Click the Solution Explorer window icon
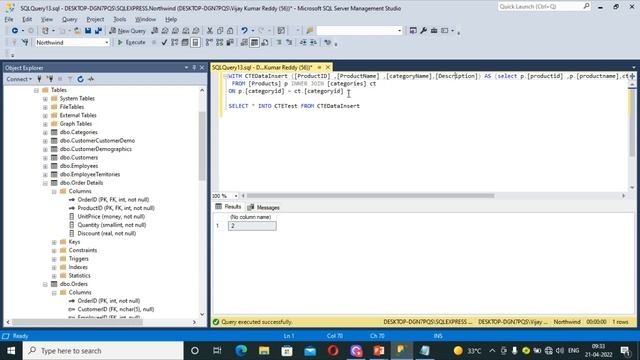Screen dimensions: 640x360 pos(413,31)
